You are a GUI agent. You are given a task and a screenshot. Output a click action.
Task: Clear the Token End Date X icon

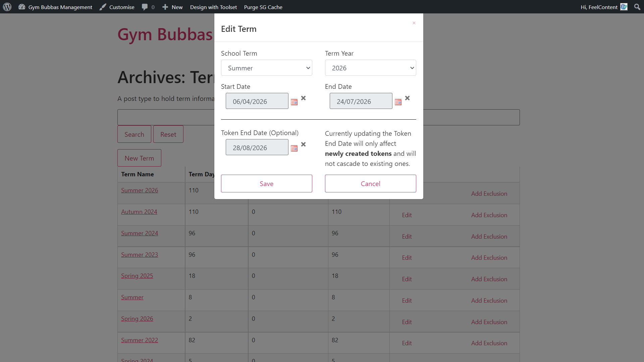pyautogui.click(x=303, y=144)
